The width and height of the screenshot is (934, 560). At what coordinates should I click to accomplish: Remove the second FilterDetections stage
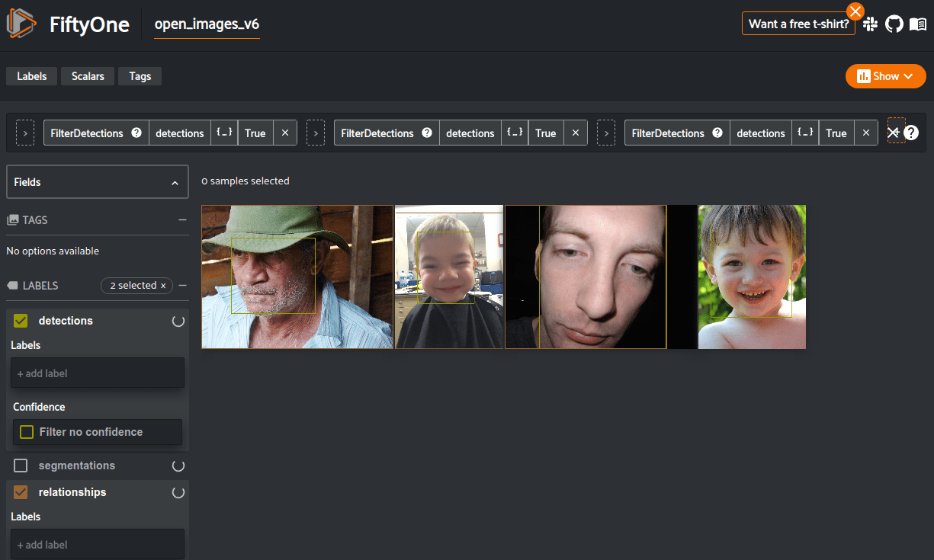(576, 133)
